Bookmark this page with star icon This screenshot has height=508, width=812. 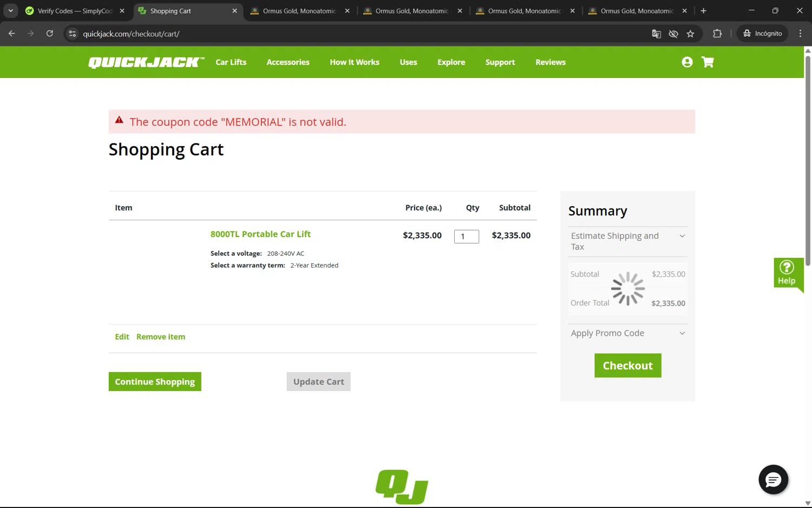pos(690,34)
